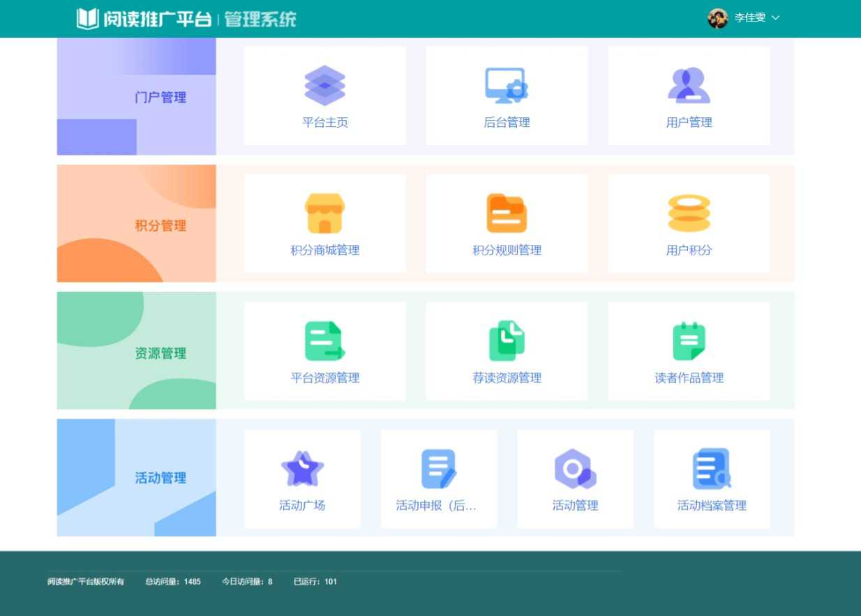Click the 平台资源管理 label
861x616 pixels.
[x=325, y=378]
